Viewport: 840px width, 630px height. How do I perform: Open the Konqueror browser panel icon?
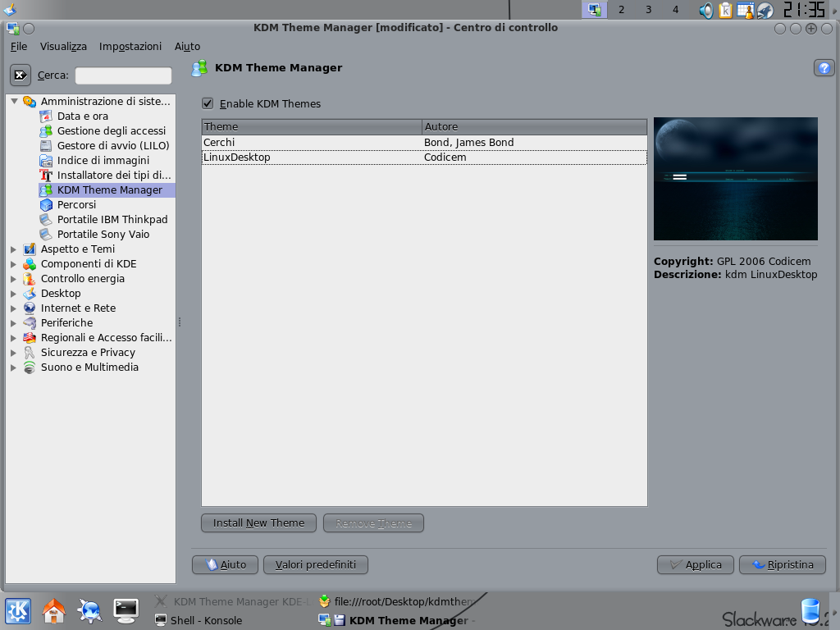(90, 611)
